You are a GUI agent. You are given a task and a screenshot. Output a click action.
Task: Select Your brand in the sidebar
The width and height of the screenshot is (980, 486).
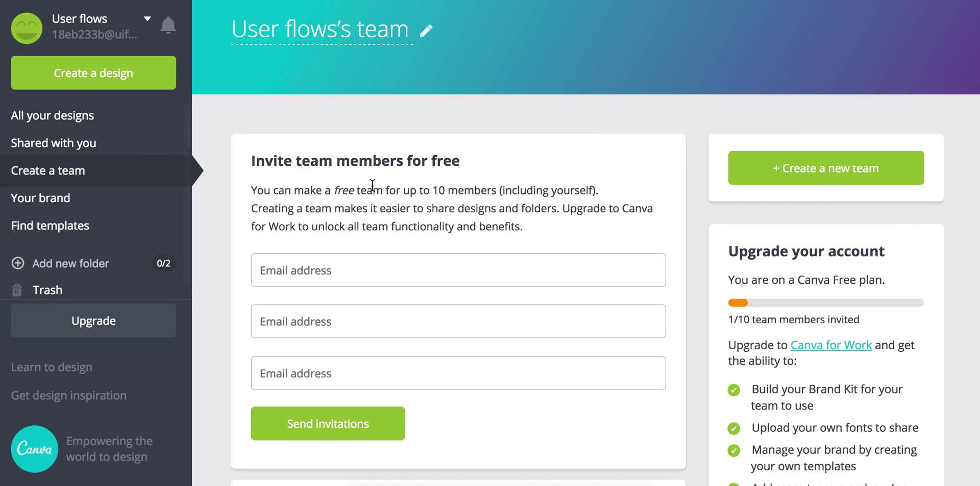41,198
